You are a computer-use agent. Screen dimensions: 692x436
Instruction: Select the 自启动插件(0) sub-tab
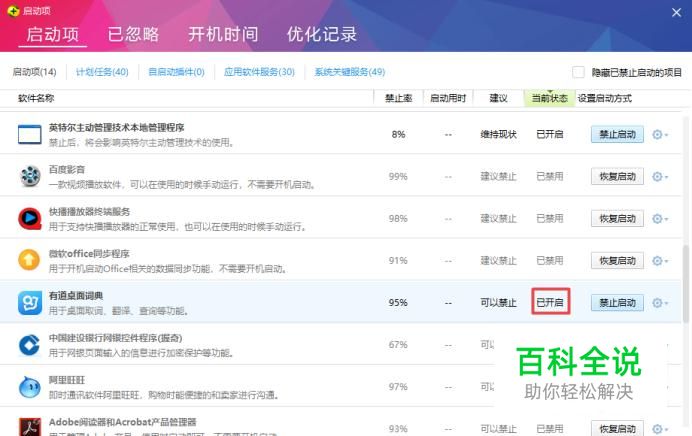click(x=176, y=72)
